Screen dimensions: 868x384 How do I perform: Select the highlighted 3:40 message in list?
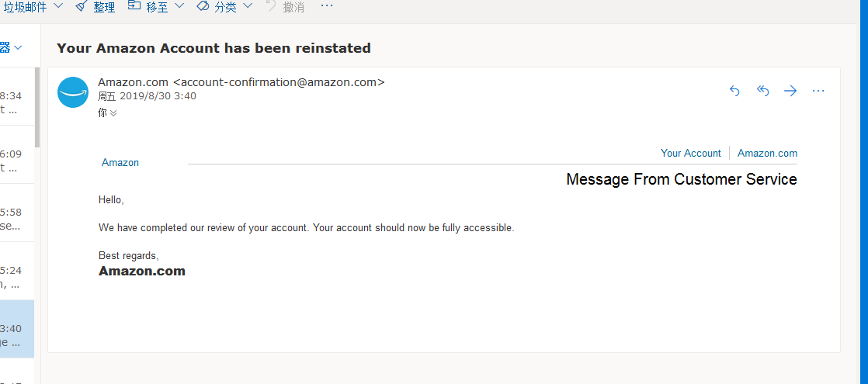coord(17,329)
